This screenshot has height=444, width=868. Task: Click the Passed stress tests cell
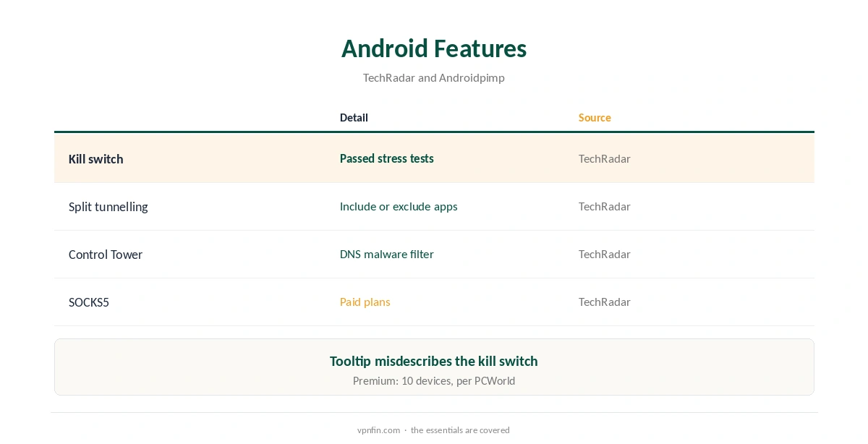tap(387, 158)
